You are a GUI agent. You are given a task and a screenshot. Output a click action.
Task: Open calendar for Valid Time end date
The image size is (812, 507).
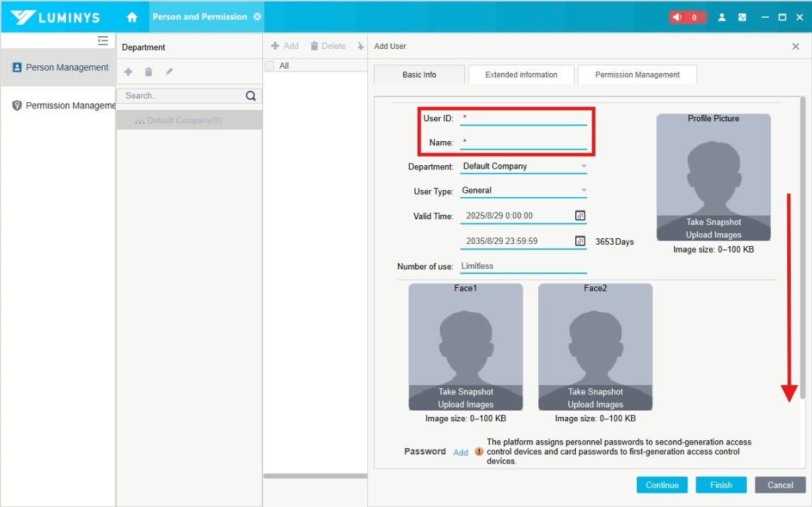coord(579,241)
